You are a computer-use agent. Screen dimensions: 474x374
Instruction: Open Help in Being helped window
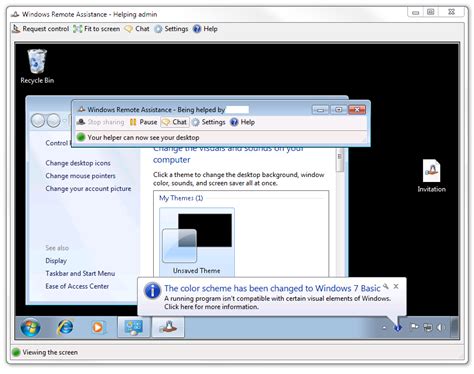pos(243,122)
